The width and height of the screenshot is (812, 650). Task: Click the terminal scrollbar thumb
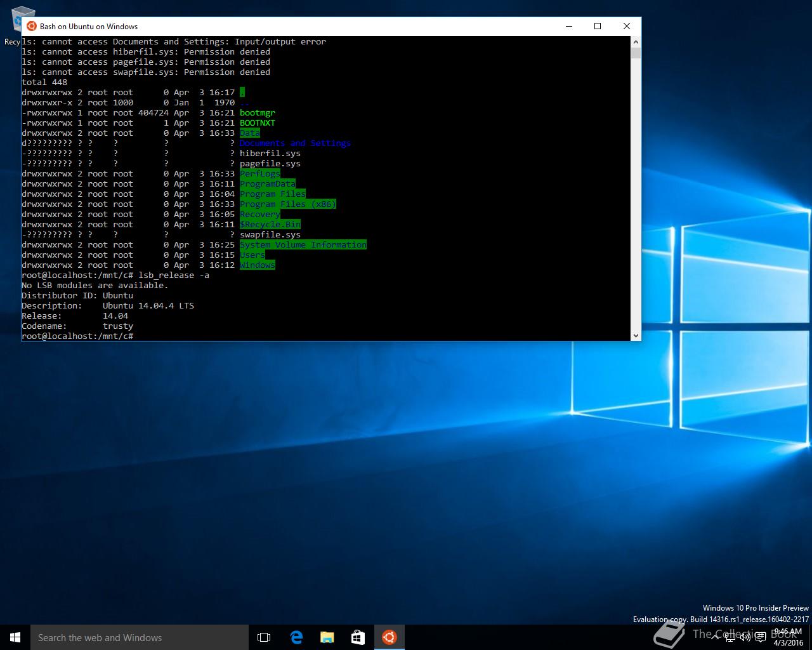[x=636, y=53]
